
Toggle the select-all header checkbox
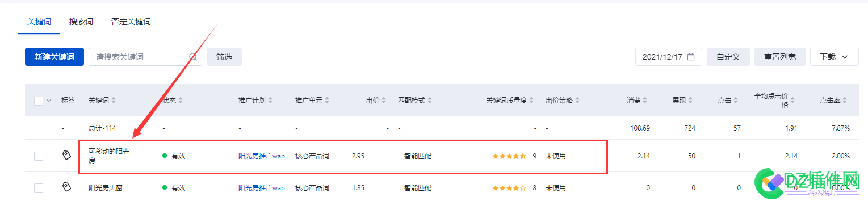tap(39, 101)
